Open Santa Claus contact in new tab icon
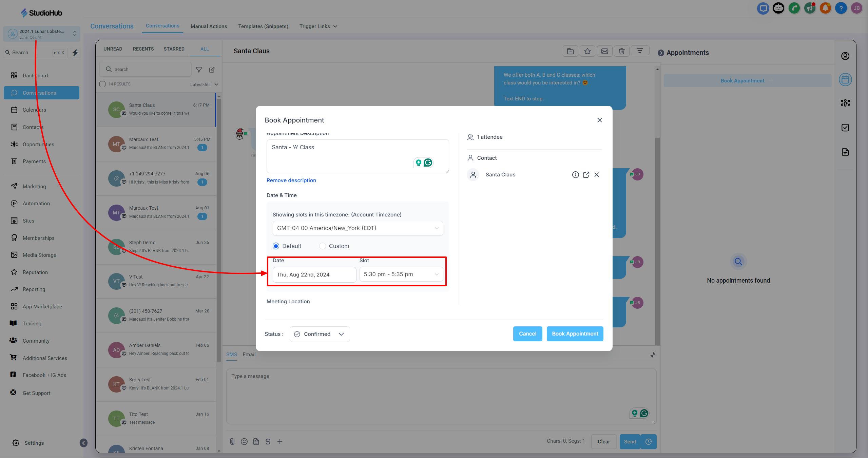The height and width of the screenshot is (458, 868). click(x=586, y=175)
